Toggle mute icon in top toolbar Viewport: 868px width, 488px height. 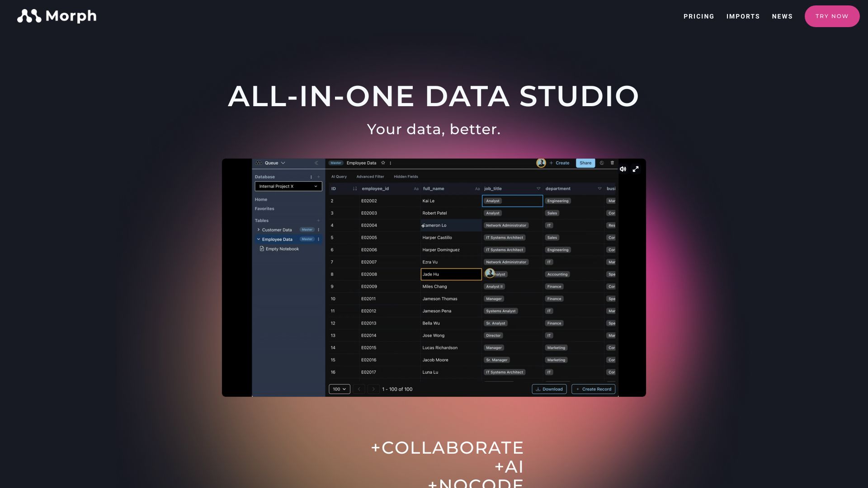623,169
